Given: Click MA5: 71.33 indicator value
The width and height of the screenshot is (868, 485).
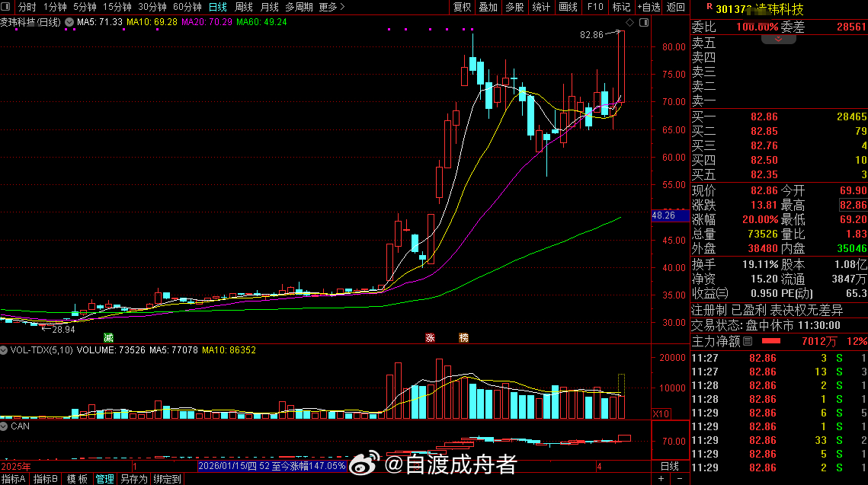Looking at the screenshot, I should (100, 22).
